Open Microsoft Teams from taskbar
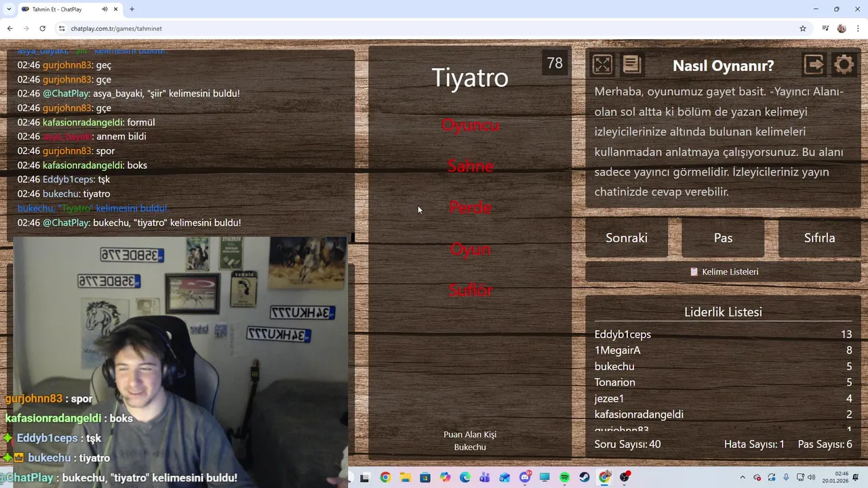Image resolution: width=868 pixels, height=488 pixels. click(485, 478)
